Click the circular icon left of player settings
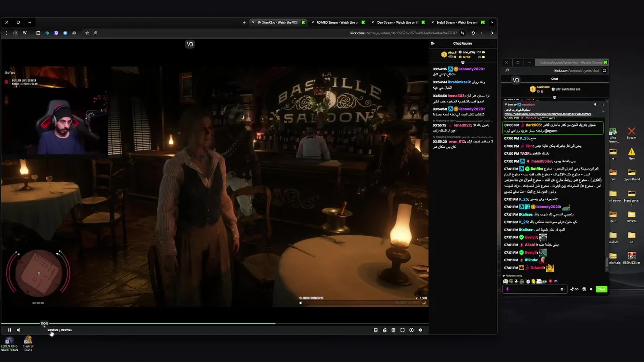 (411, 330)
